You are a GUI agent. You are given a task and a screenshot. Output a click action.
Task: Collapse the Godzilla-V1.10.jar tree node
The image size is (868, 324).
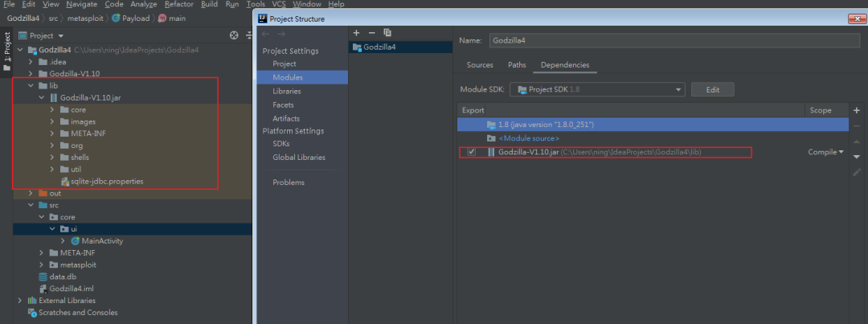pyautogui.click(x=42, y=97)
